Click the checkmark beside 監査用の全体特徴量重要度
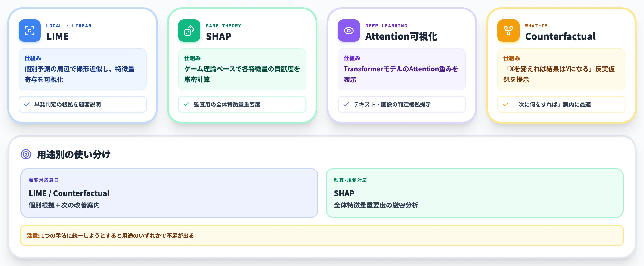This screenshot has height=266, width=644. click(x=186, y=104)
